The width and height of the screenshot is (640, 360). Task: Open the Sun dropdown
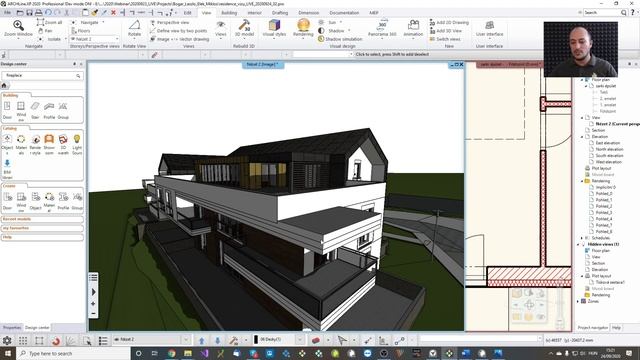341,22
